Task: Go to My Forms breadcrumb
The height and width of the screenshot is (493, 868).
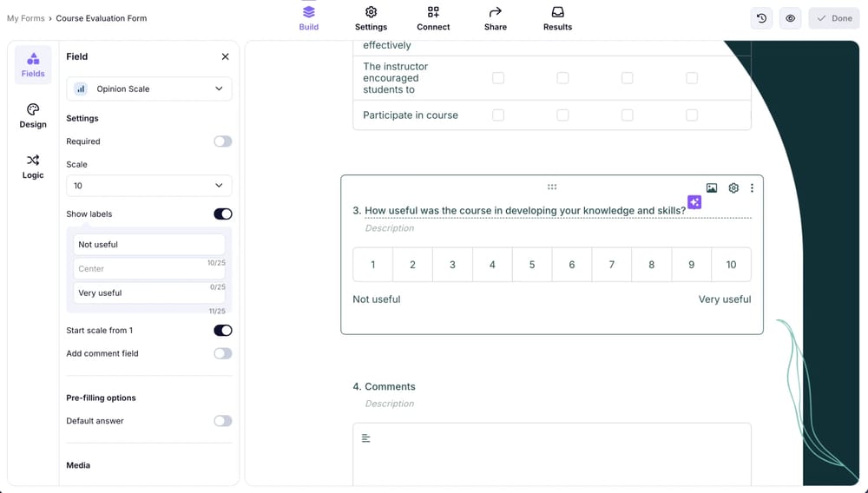Action: click(25, 18)
